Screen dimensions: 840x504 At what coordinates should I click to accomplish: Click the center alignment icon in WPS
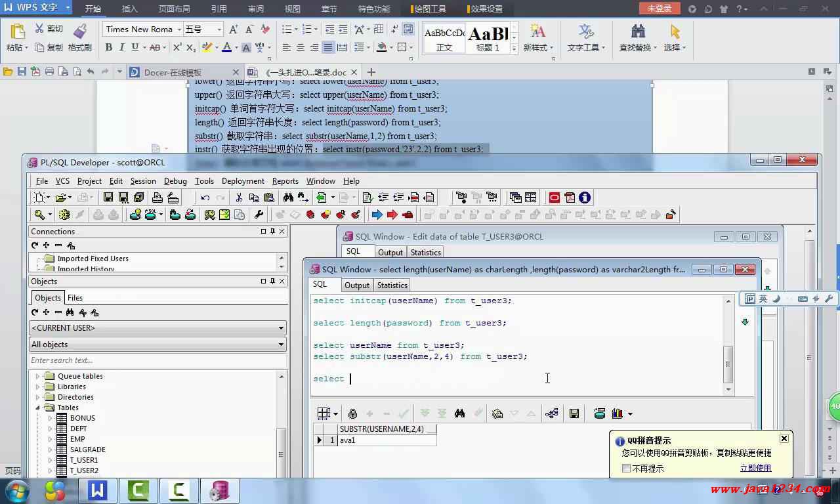click(300, 47)
